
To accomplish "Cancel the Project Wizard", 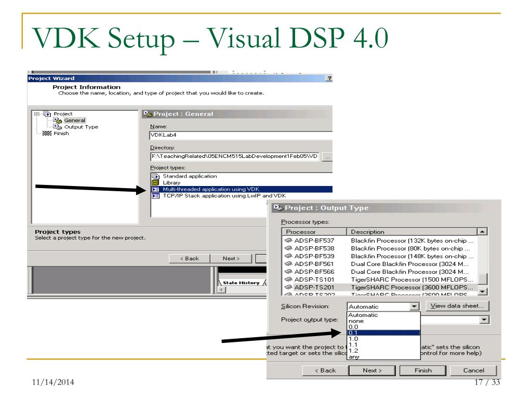I will 474,370.
